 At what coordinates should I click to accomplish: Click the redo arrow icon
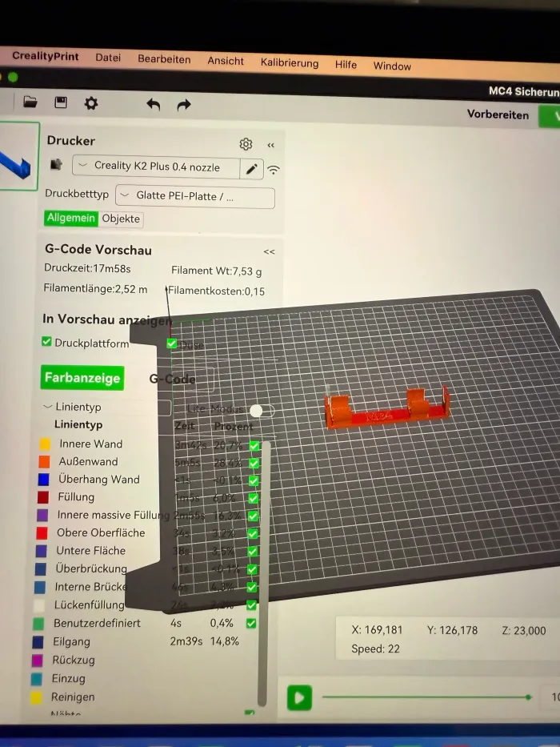184,105
